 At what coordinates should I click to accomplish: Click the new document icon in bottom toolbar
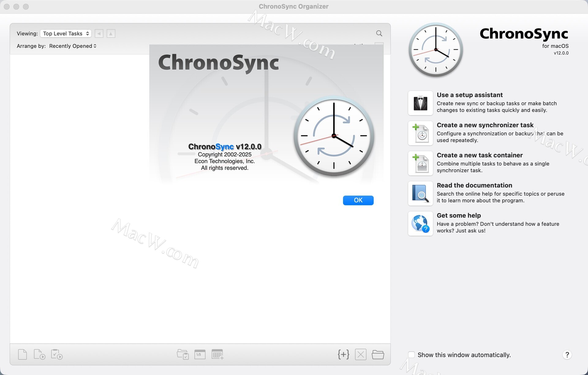pos(22,354)
